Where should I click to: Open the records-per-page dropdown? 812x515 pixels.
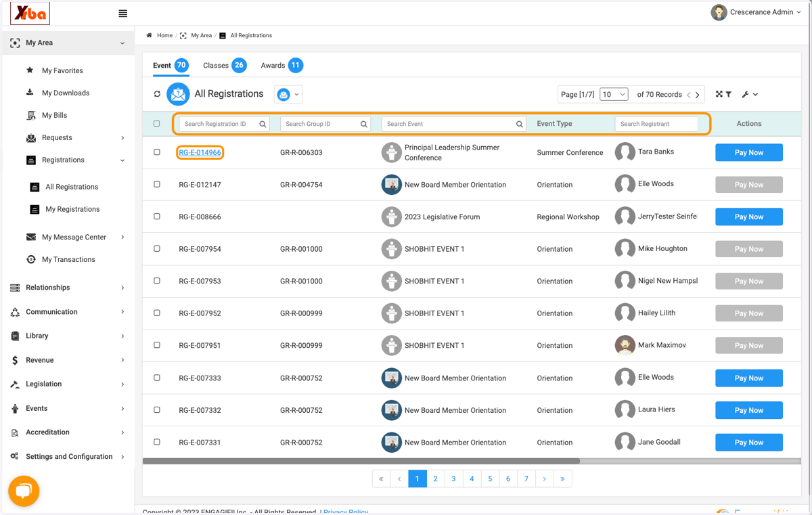[614, 94]
